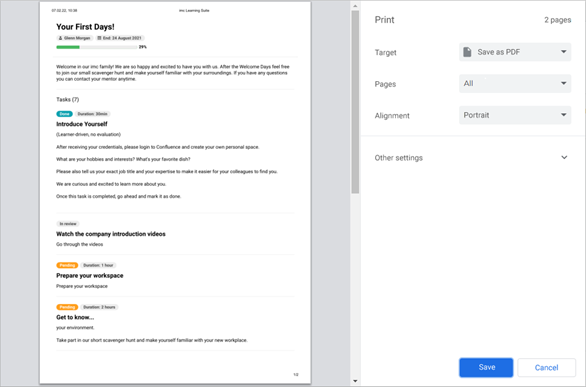The image size is (586, 387).
Task: Click the Other settings label
Action: [398, 158]
